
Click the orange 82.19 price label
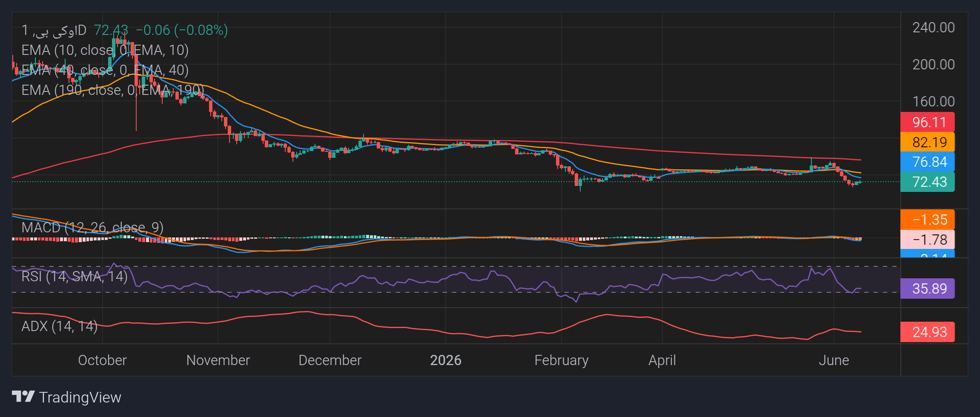928,142
